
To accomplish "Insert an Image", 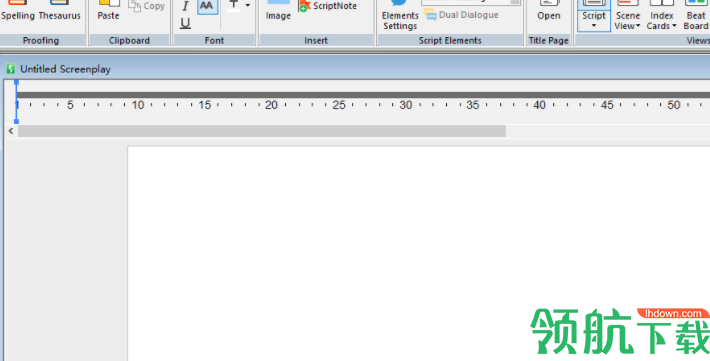I will tap(278, 11).
